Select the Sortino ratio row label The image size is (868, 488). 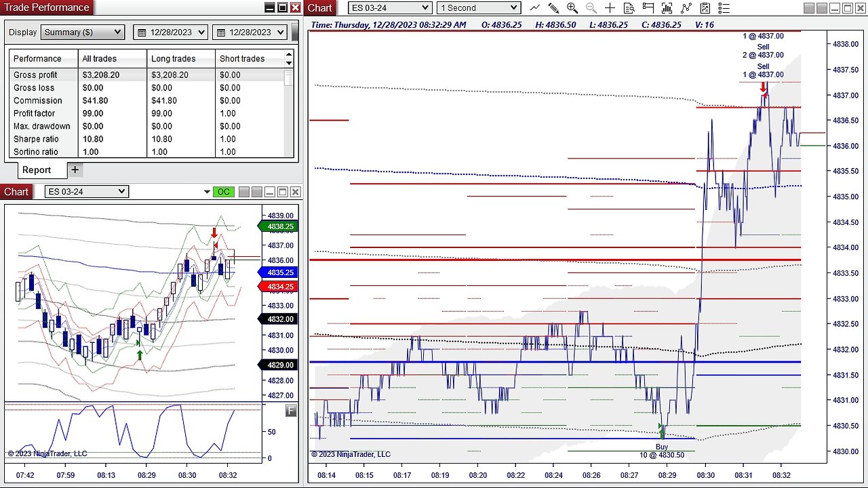click(x=36, y=152)
